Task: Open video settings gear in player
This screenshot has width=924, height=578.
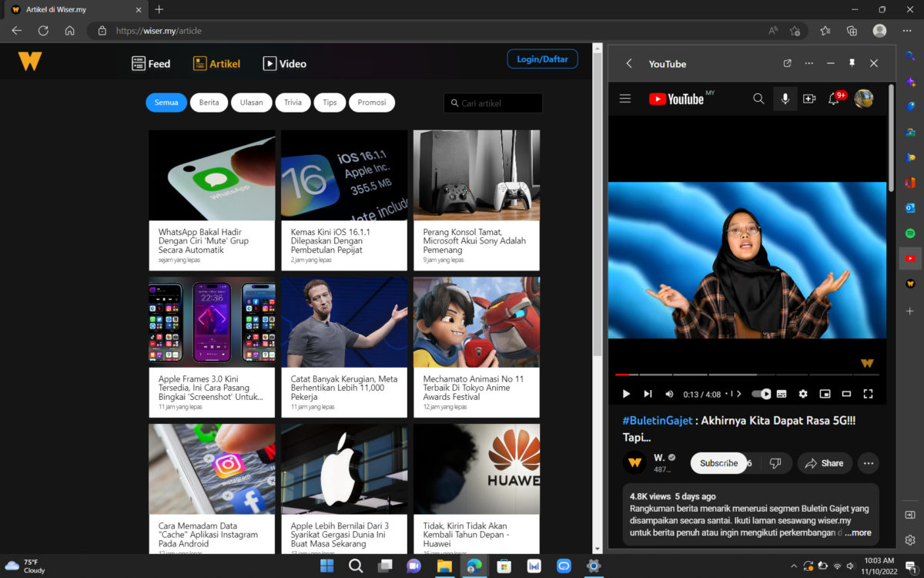Action: (x=803, y=394)
